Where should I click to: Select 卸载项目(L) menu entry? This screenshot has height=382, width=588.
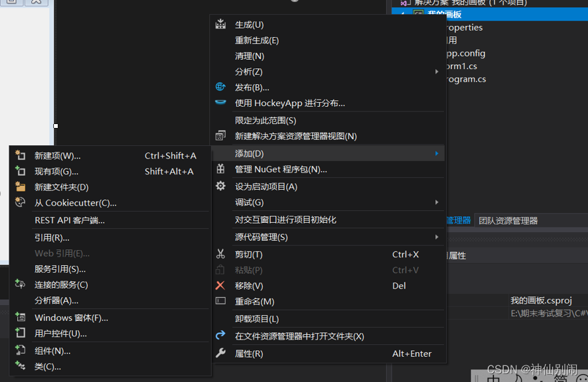click(x=328, y=319)
